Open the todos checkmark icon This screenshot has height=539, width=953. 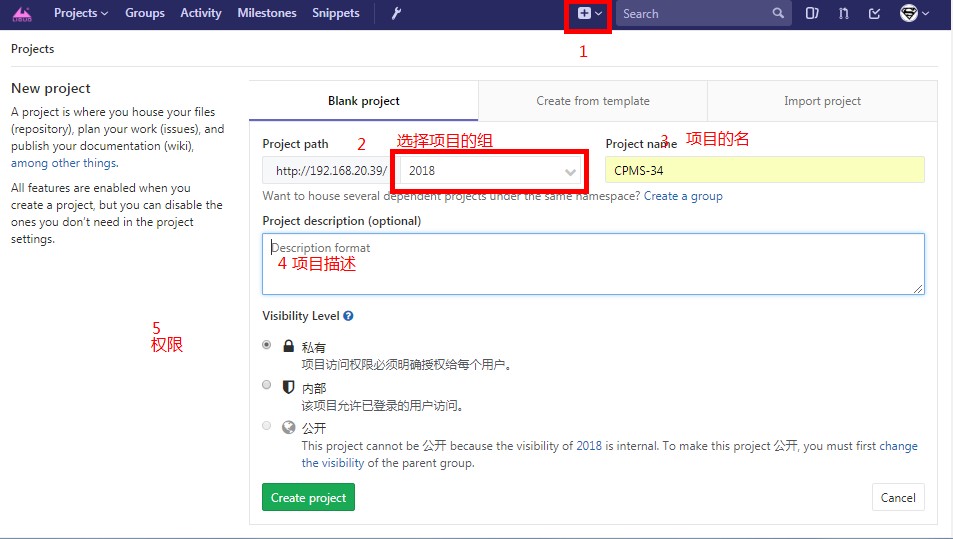click(x=875, y=14)
